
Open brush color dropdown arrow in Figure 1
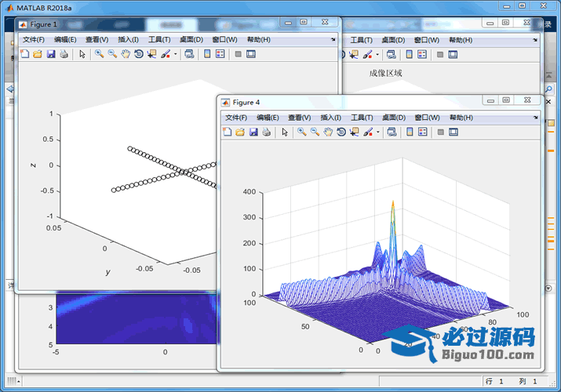(x=175, y=54)
